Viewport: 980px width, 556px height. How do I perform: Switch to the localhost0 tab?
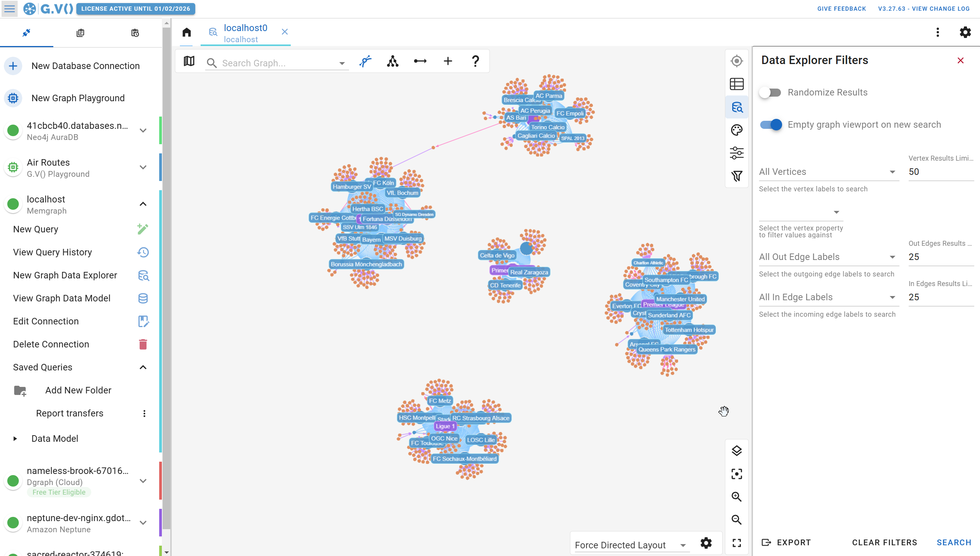(245, 33)
